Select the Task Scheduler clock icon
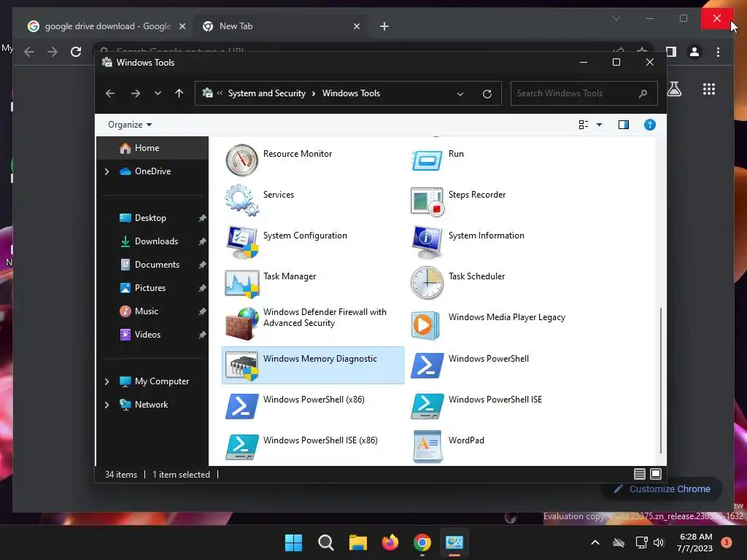747x560 pixels. point(427,283)
